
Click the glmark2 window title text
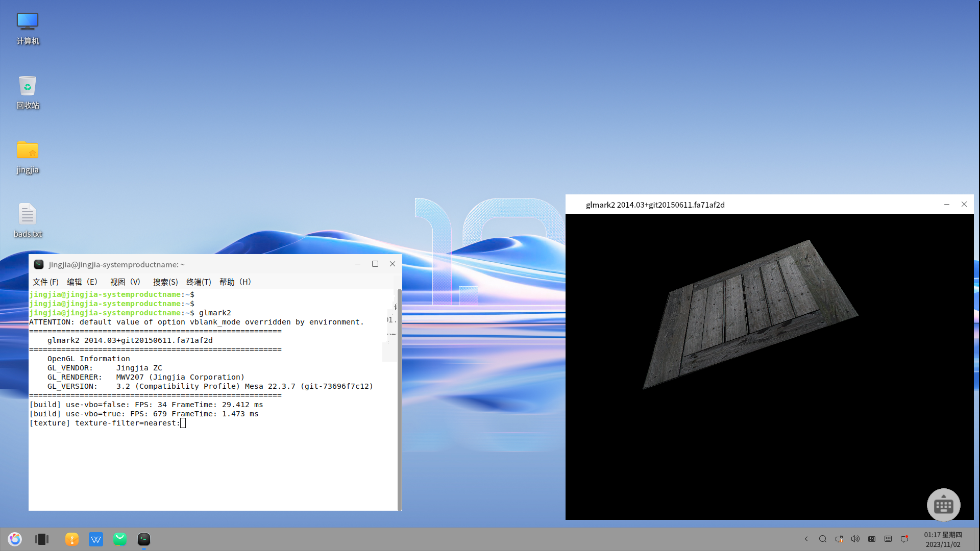coord(655,205)
